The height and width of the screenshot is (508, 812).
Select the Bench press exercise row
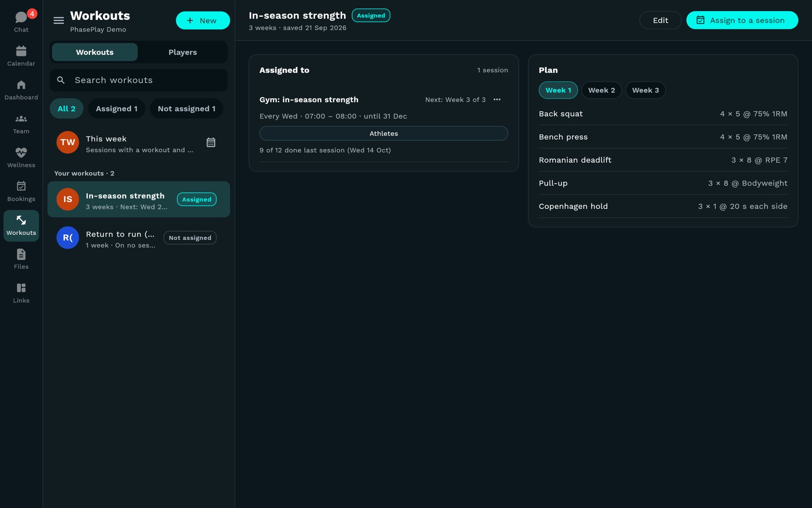(x=663, y=137)
